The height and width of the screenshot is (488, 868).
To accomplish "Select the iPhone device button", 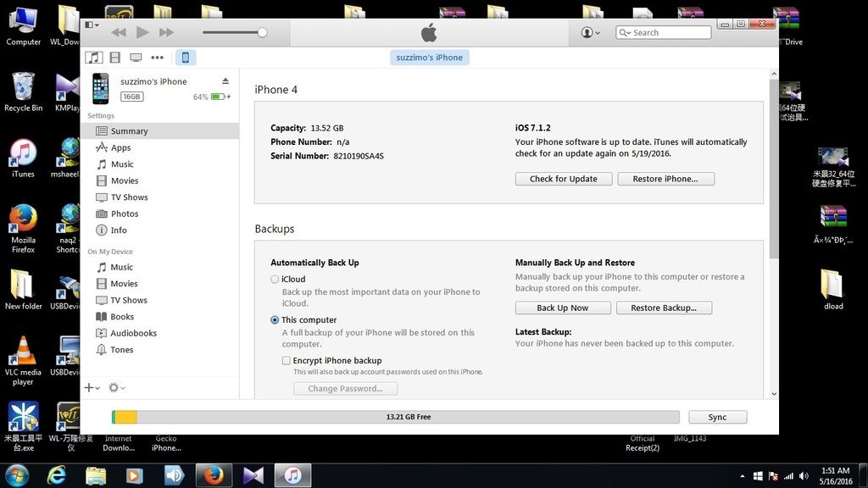I will (186, 58).
